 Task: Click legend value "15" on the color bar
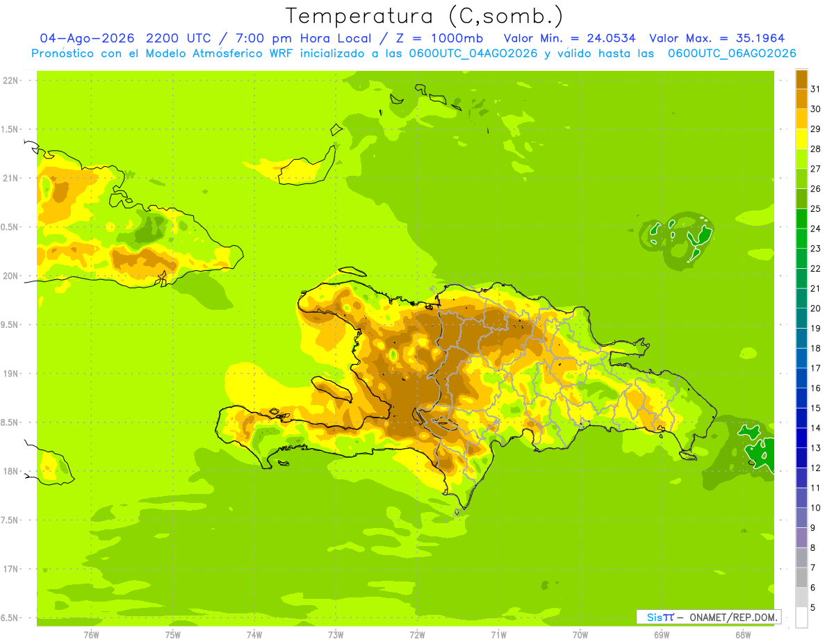[815, 408]
